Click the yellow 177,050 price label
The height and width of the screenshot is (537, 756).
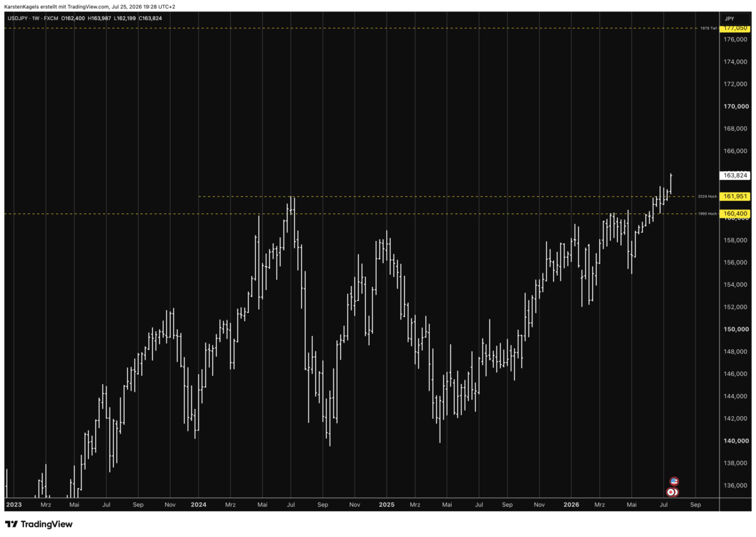(735, 28)
